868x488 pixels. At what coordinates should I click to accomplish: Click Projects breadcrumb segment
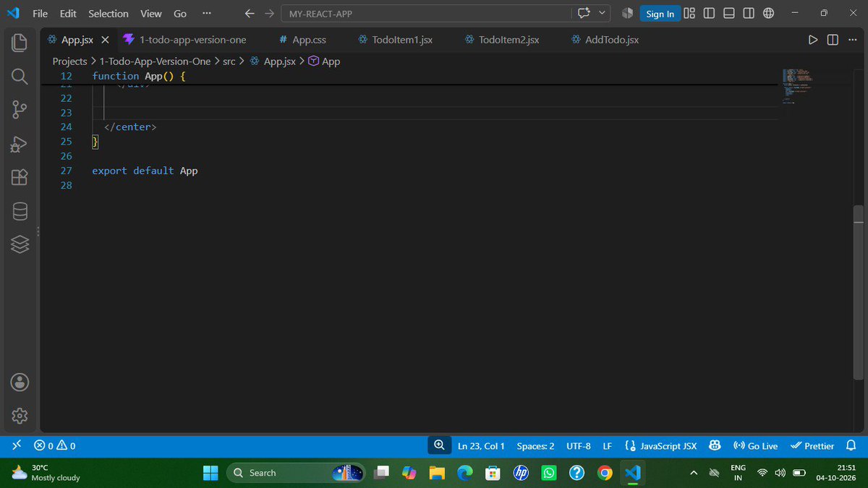point(69,61)
